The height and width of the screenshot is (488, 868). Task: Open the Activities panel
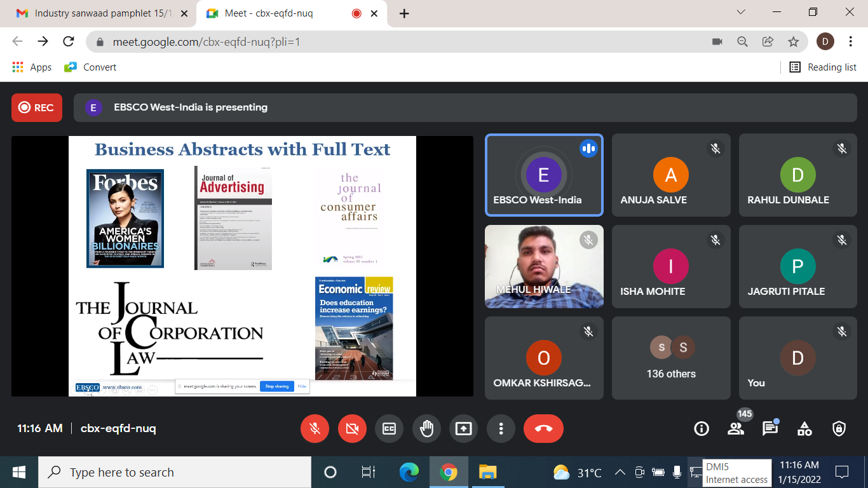(804, 429)
